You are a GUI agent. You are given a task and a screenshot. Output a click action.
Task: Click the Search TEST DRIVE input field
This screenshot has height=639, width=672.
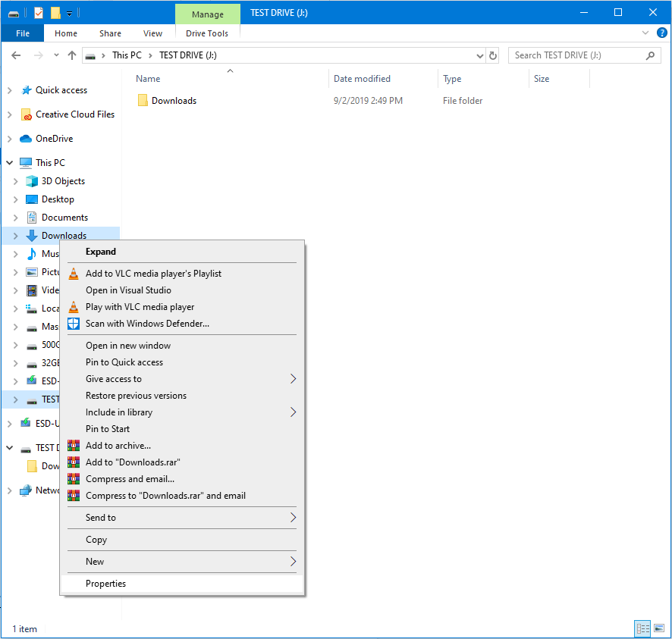tap(576, 55)
